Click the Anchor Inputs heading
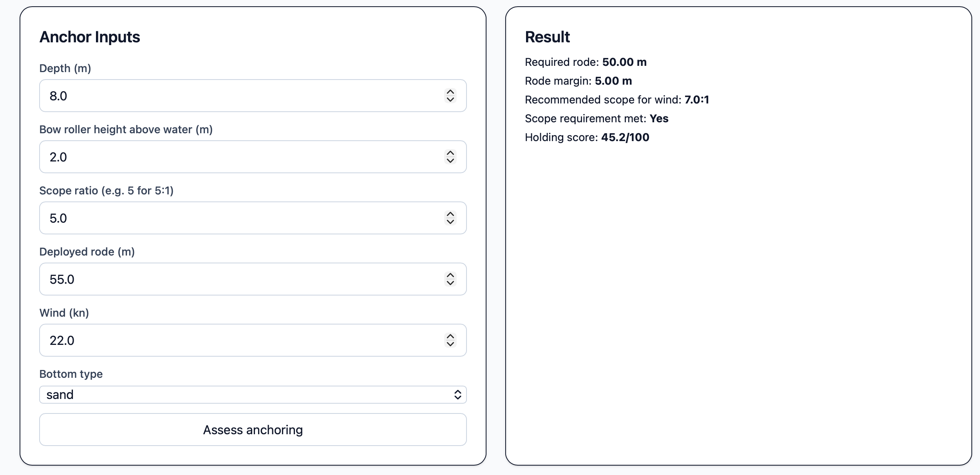 pyautogui.click(x=89, y=37)
